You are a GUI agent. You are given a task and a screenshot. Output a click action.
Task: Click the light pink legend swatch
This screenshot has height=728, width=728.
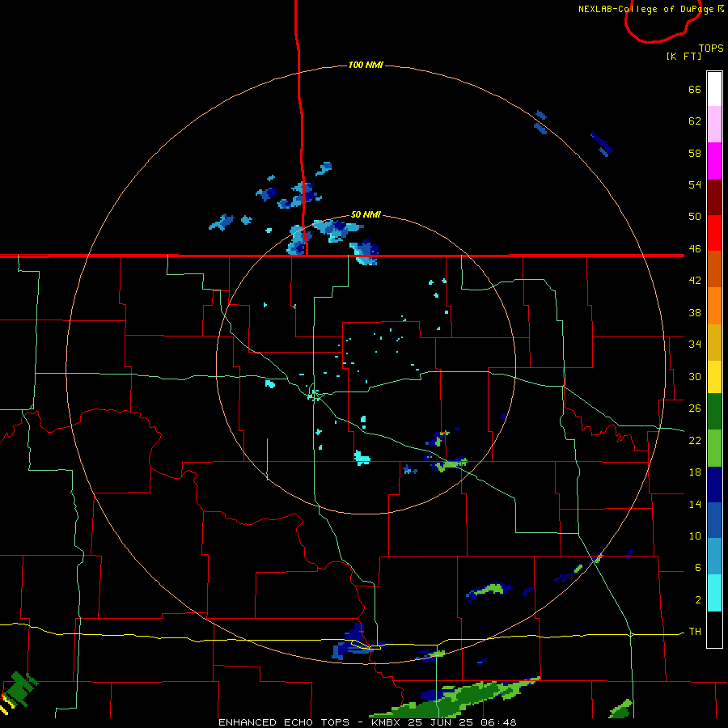click(714, 124)
